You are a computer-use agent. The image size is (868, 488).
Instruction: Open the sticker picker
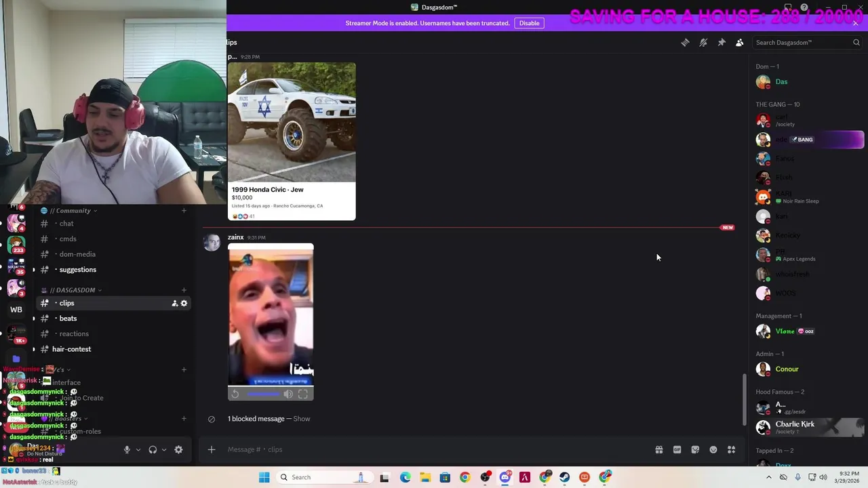pyautogui.click(x=695, y=449)
